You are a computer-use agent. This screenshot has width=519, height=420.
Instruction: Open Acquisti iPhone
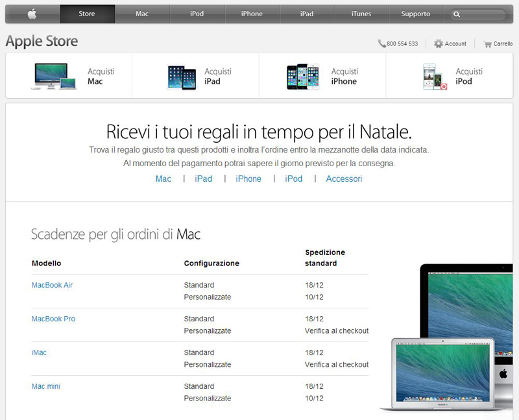point(344,76)
